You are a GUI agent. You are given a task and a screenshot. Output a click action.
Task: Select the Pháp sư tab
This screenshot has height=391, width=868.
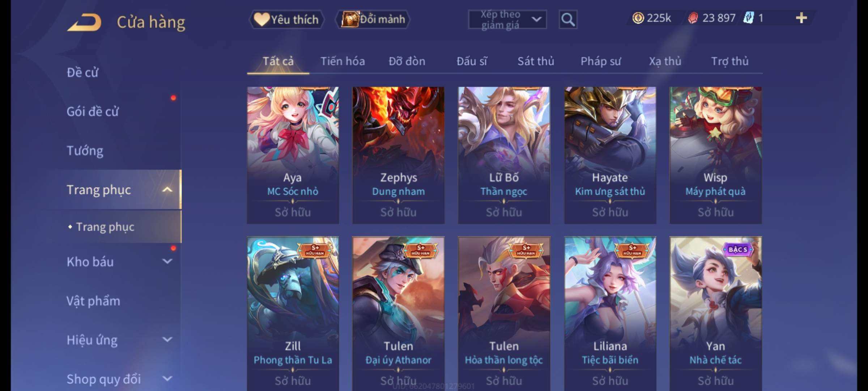[x=601, y=61]
